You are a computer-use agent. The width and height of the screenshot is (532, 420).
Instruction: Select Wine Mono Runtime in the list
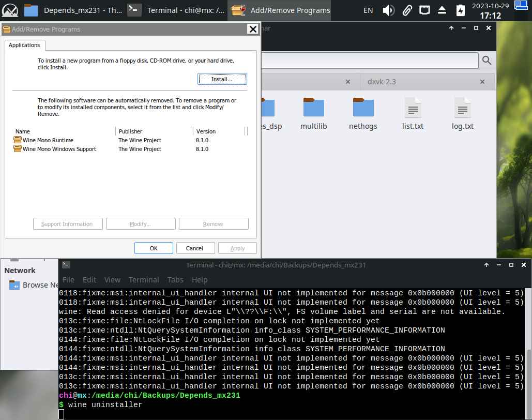pos(48,140)
